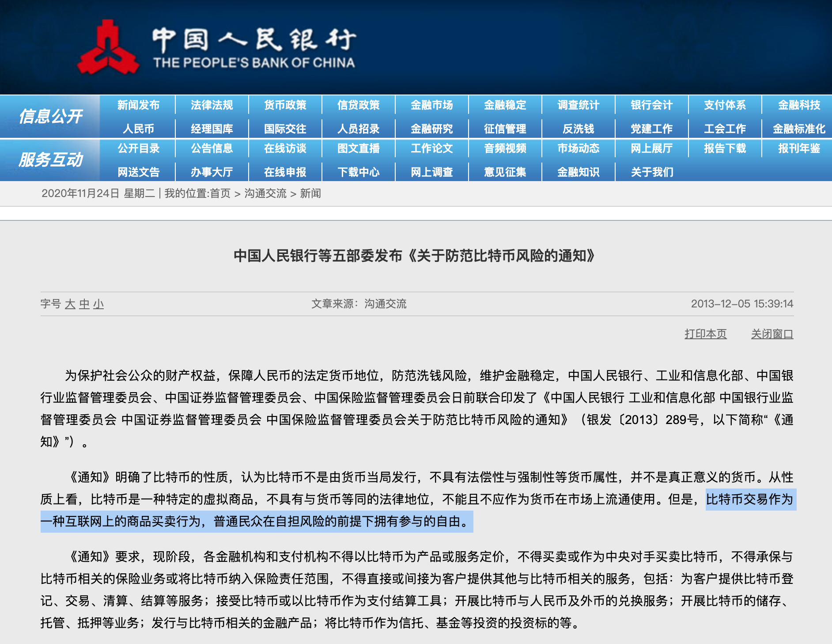This screenshot has height=644, width=832.
Task: Visit 网上展厅 page
Action: coord(651,148)
